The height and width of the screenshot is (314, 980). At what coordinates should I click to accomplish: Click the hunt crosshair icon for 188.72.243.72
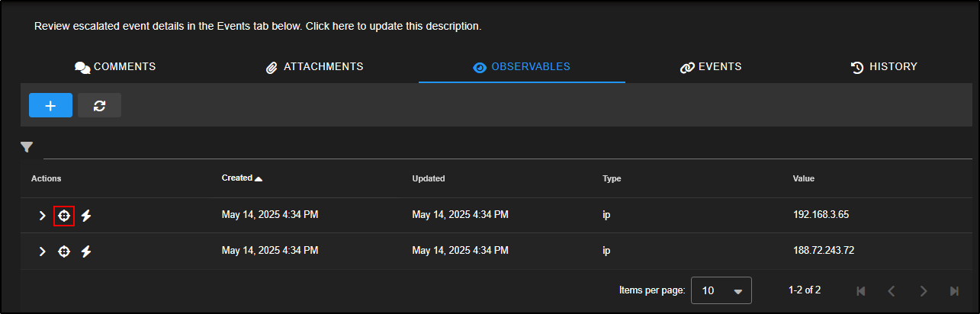[64, 252]
